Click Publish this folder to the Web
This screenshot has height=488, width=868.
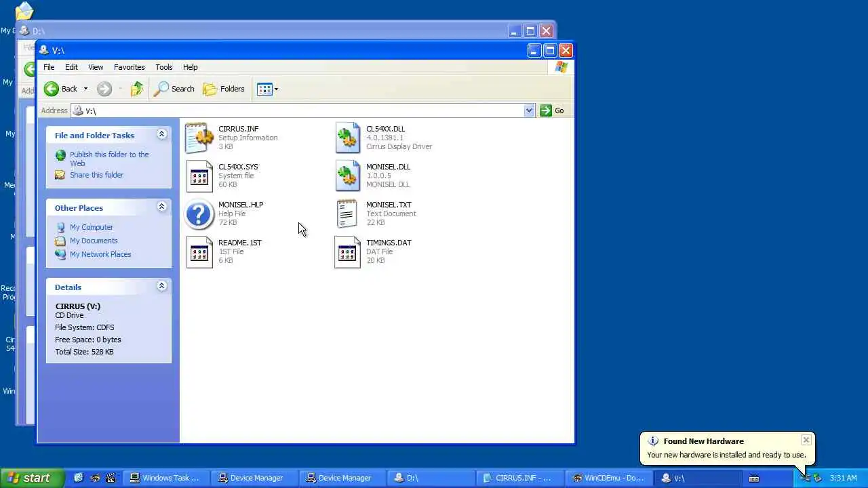pos(109,159)
